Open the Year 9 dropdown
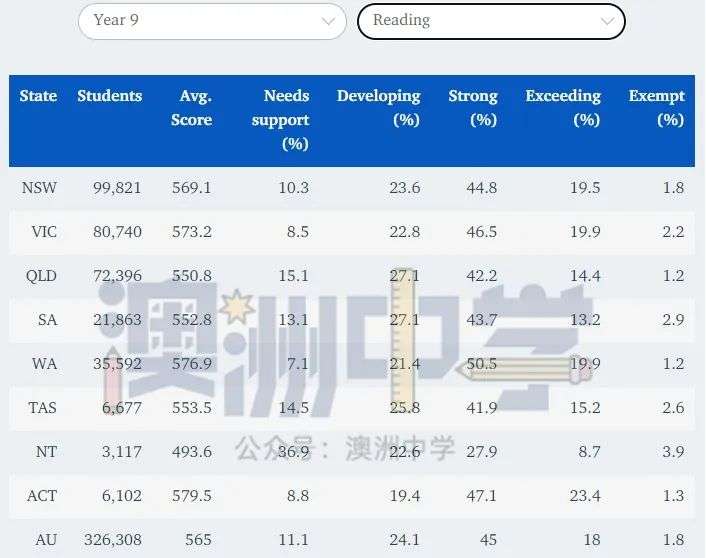This screenshot has height=558, width=706. [211, 21]
